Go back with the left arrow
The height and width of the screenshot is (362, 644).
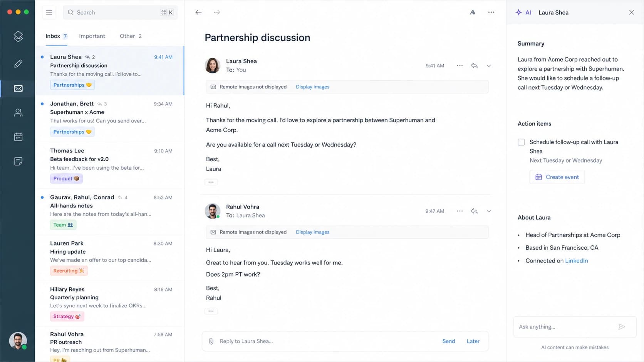pos(198,12)
